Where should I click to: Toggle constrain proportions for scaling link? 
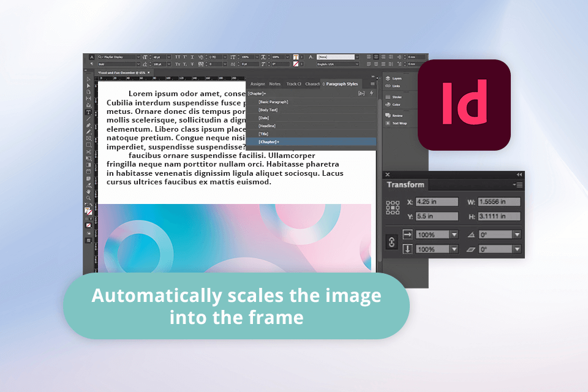point(391,242)
